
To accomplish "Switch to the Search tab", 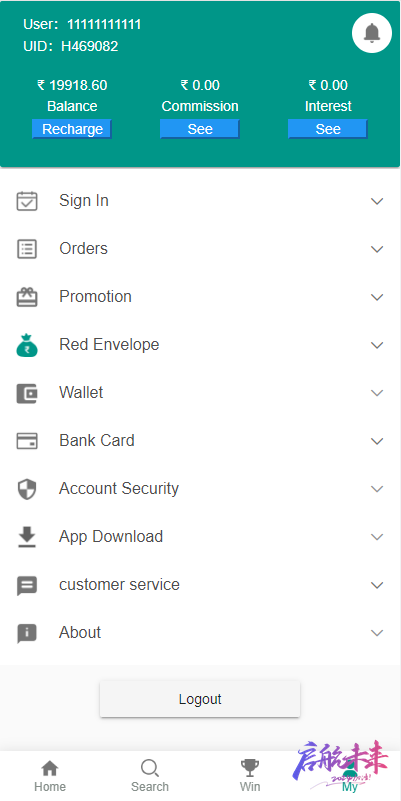I will (x=150, y=775).
